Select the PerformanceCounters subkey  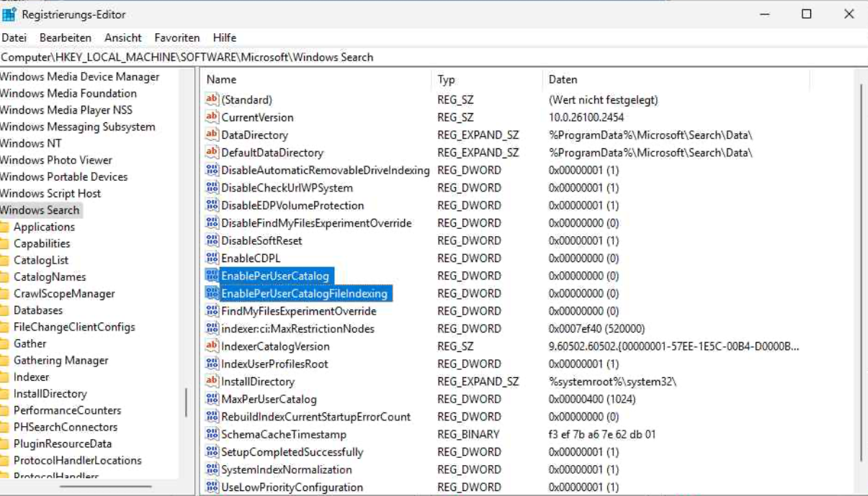pyautogui.click(x=67, y=410)
